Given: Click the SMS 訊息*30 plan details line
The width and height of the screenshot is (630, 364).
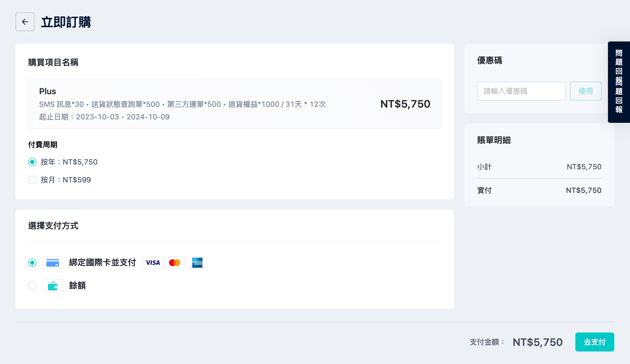Looking at the screenshot, I should [182, 104].
